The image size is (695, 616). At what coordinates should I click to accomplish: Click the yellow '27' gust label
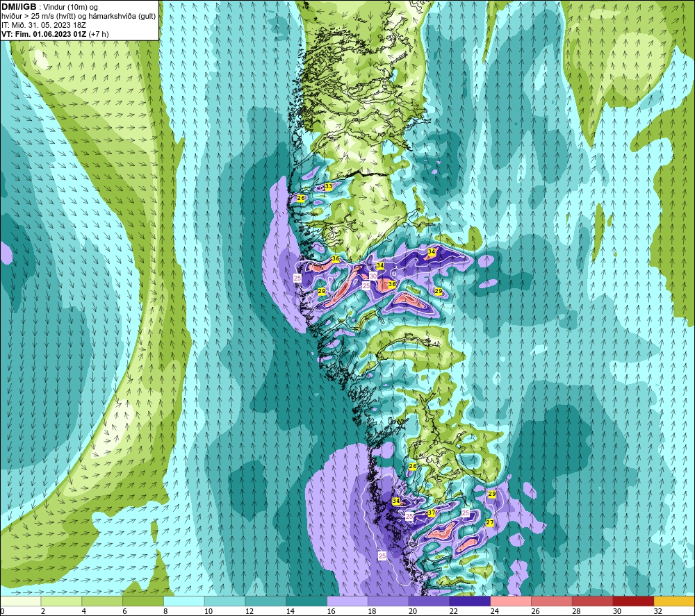(490, 522)
